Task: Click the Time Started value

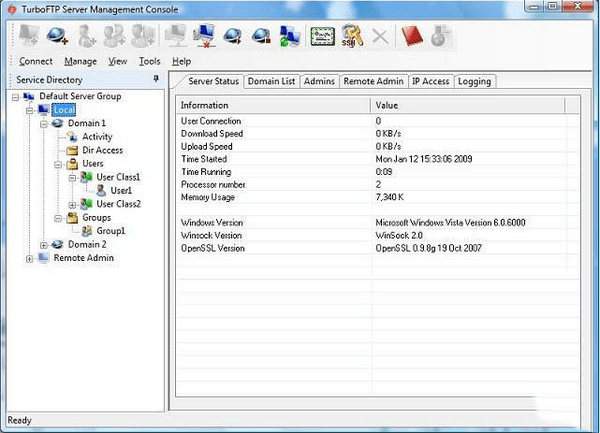Action: (424, 159)
